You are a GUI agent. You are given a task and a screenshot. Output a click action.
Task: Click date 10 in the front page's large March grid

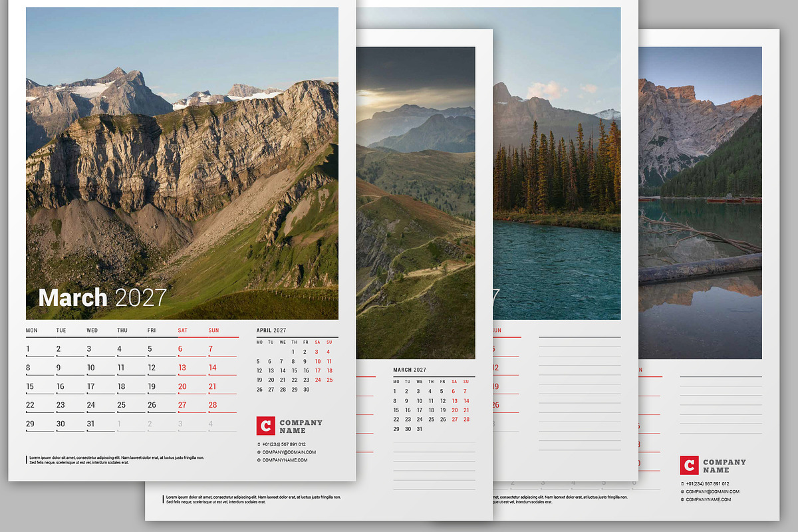90,368
